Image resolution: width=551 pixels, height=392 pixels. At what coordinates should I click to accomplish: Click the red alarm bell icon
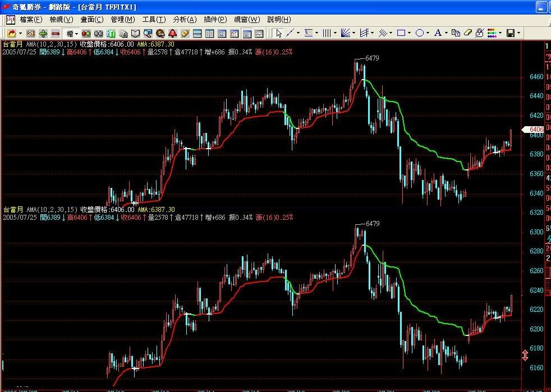click(x=173, y=34)
